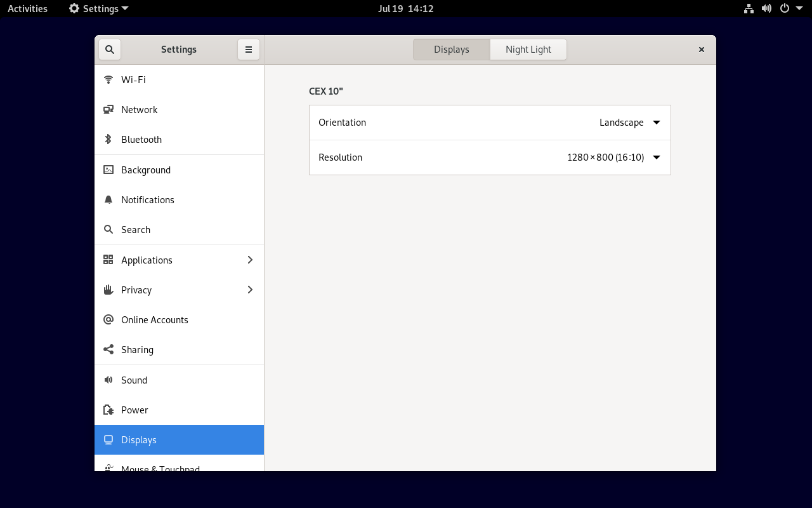Click the Search row magnifier icon
Image resolution: width=812 pixels, height=508 pixels.
tap(108, 229)
